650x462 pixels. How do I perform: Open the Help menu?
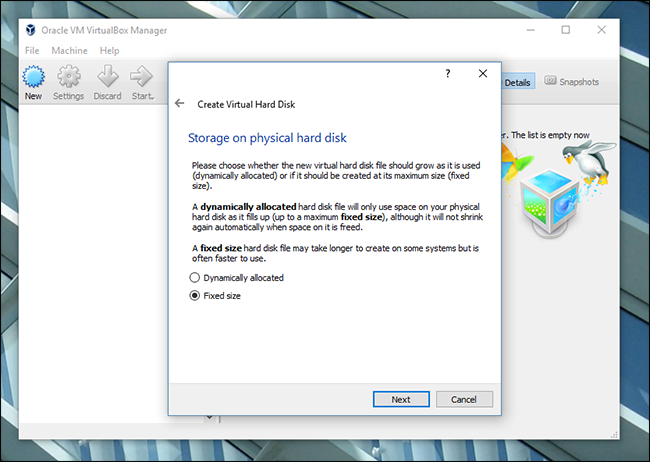pos(109,51)
